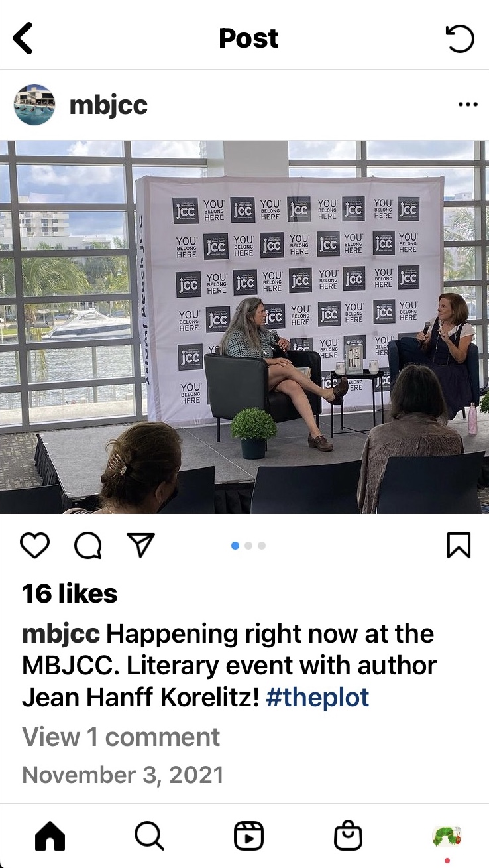Screen dimensions: 489x868
Task: Open the #theplot hashtag
Action: click(x=317, y=697)
